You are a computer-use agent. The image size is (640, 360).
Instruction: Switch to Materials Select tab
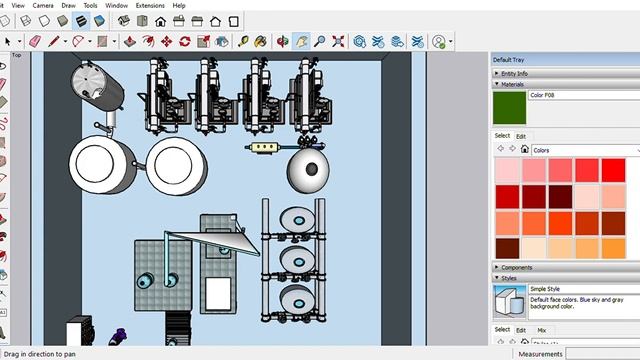coord(502,136)
